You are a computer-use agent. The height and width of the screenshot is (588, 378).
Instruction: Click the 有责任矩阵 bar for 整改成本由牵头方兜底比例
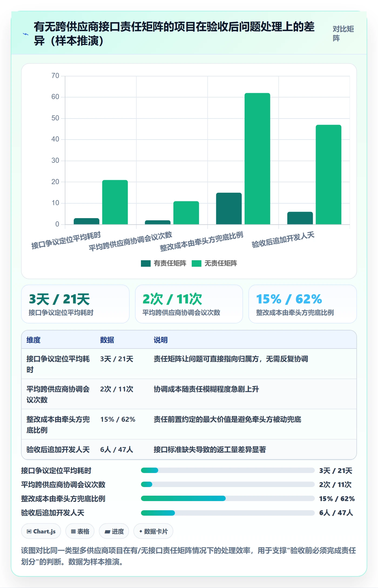click(x=229, y=208)
